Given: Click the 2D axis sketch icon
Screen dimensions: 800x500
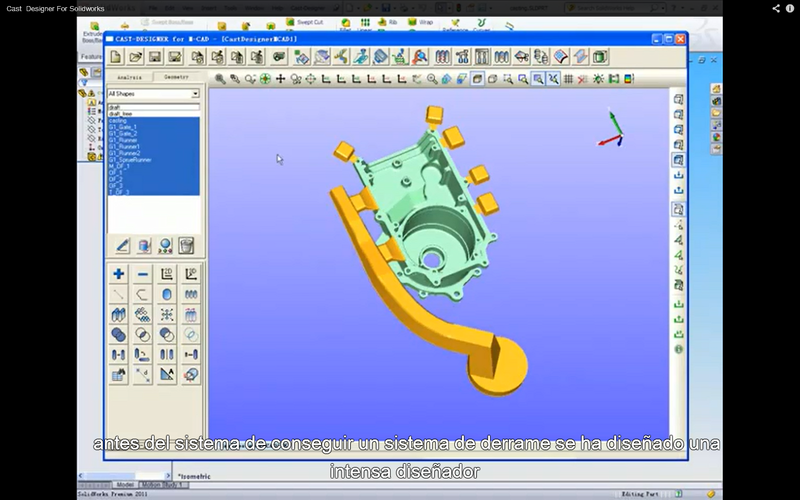Looking at the screenshot, I should (167, 274).
